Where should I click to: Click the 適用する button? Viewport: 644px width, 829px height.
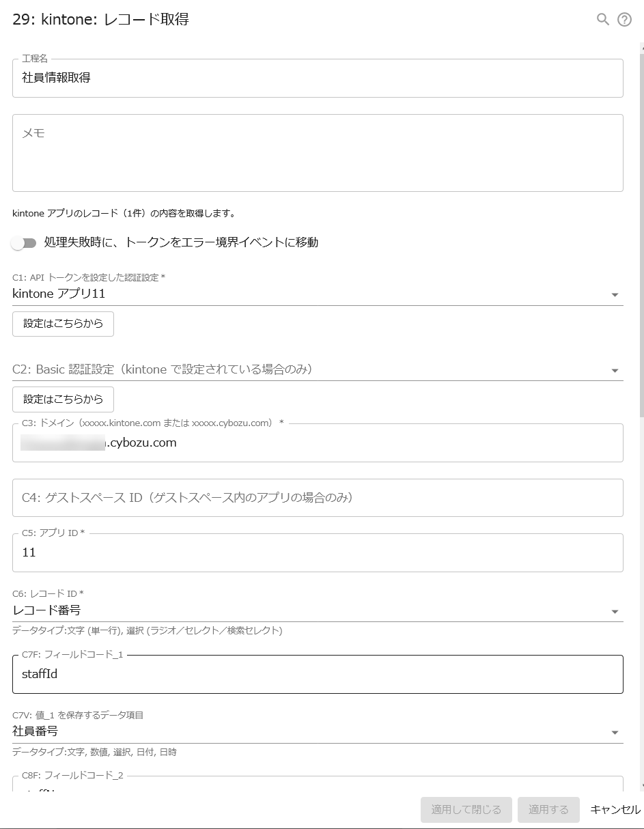548,809
